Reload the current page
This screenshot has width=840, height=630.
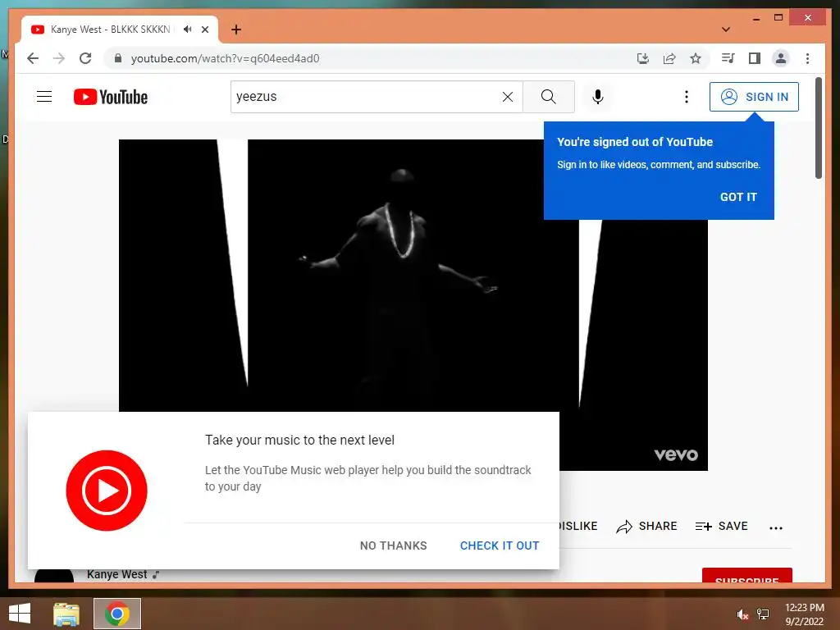[85, 58]
